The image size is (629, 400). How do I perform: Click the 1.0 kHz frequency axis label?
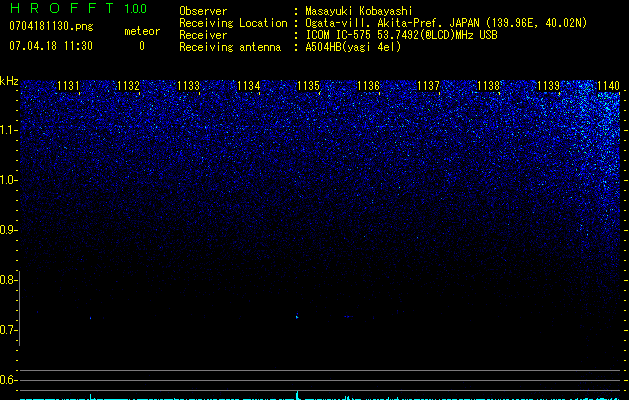pos(8,180)
